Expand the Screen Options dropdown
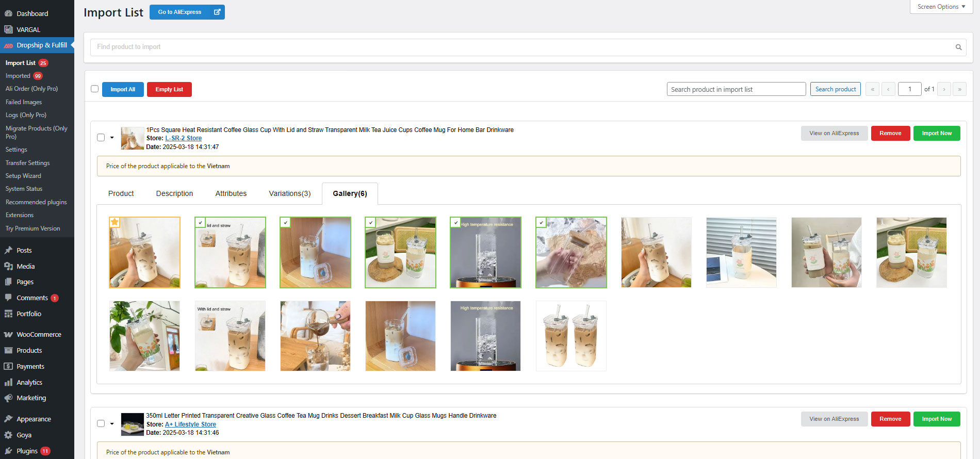 tap(941, 7)
